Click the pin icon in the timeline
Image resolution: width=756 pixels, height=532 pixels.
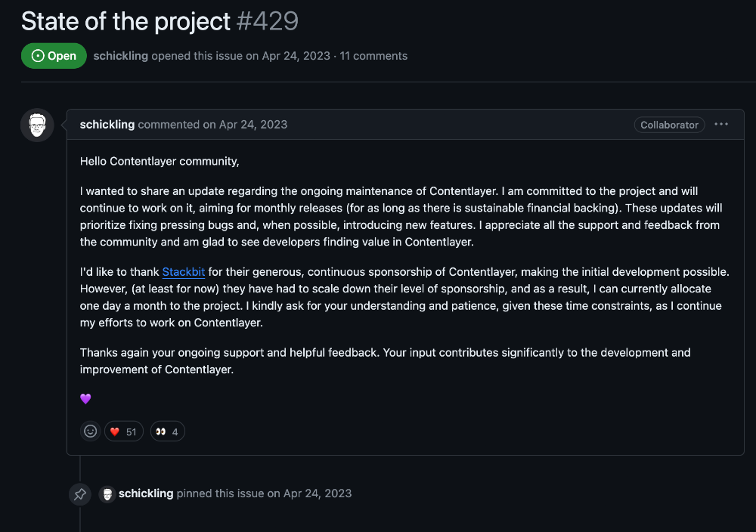click(x=80, y=494)
